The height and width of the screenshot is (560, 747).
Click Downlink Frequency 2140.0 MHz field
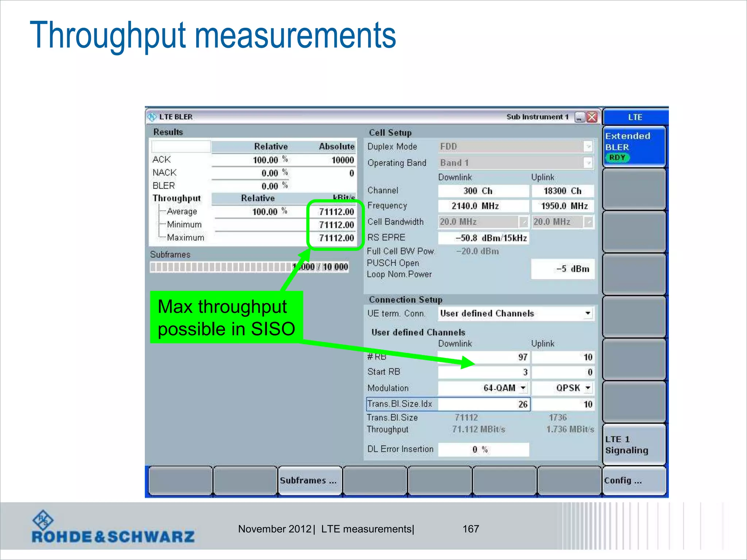pyautogui.click(x=483, y=206)
